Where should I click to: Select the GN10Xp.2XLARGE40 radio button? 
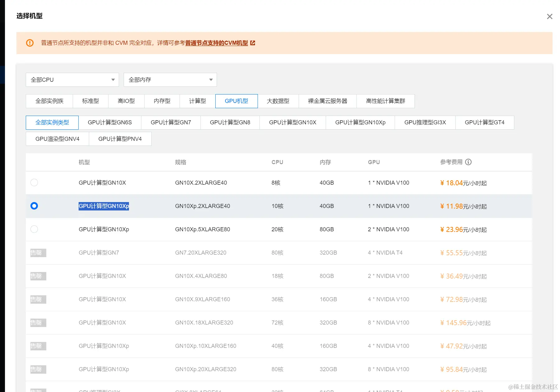pos(34,206)
